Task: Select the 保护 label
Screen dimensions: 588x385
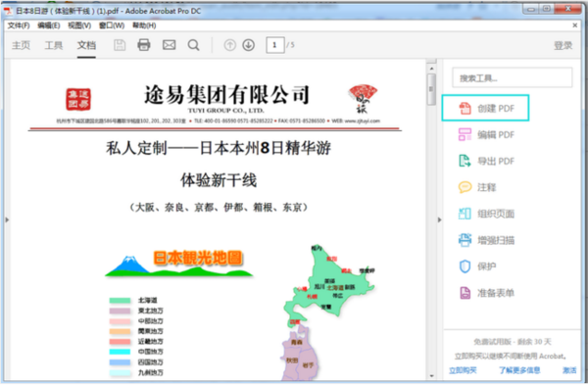Action: 487,266
